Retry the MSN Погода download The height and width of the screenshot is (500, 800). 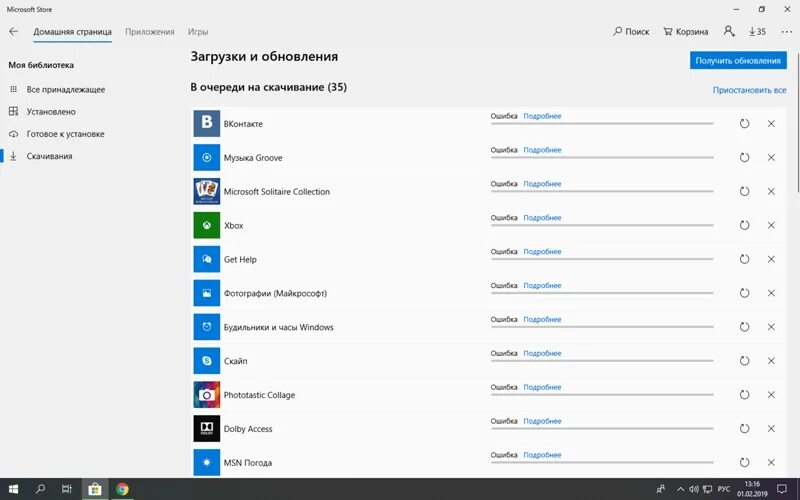click(744, 462)
